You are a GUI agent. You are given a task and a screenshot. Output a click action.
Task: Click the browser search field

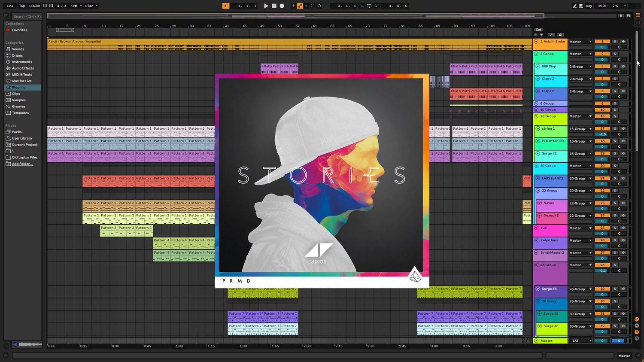27,17
